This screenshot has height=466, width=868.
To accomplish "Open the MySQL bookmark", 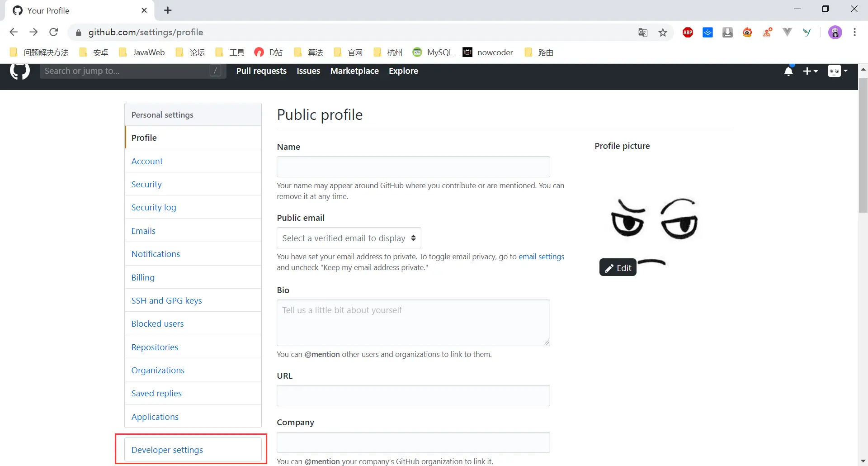I will point(432,52).
